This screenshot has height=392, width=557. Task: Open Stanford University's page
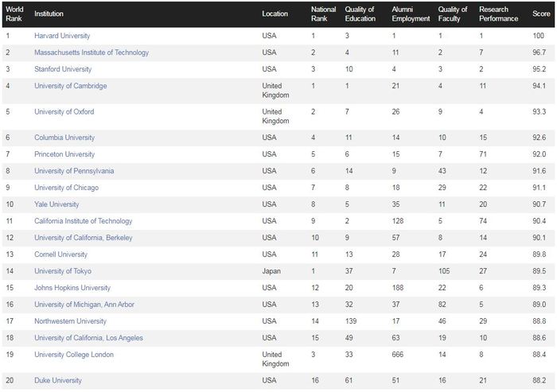pos(63,69)
